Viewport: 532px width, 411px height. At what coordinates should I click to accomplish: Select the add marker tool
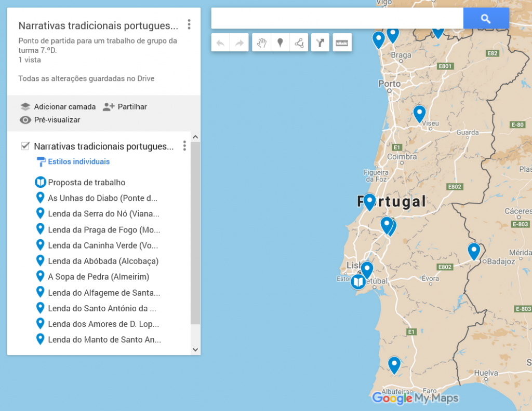coord(280,43)
